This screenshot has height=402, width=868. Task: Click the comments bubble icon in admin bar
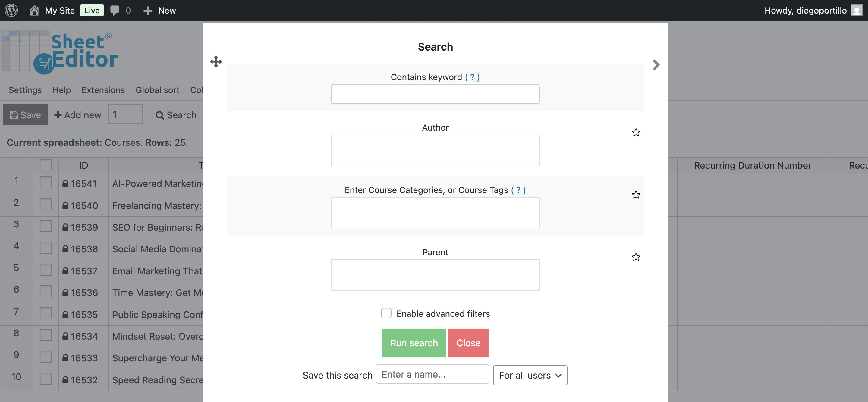click(x=115, y=10)
